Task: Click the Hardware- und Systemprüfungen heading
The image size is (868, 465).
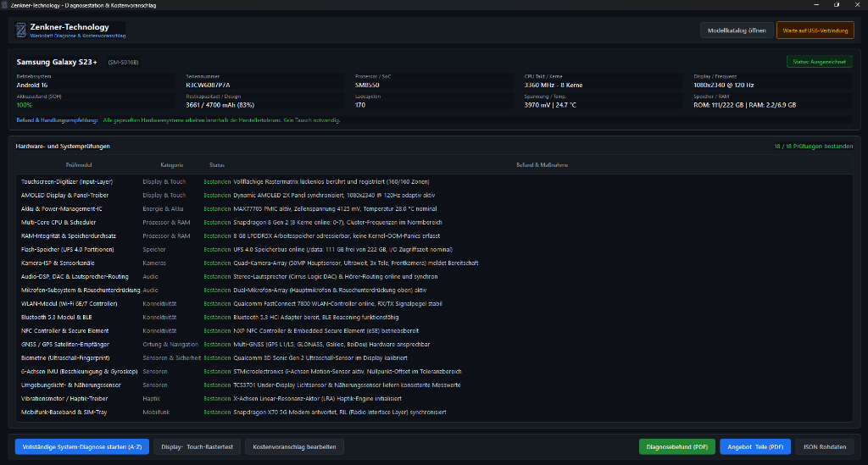Action: tap(63, 146)
